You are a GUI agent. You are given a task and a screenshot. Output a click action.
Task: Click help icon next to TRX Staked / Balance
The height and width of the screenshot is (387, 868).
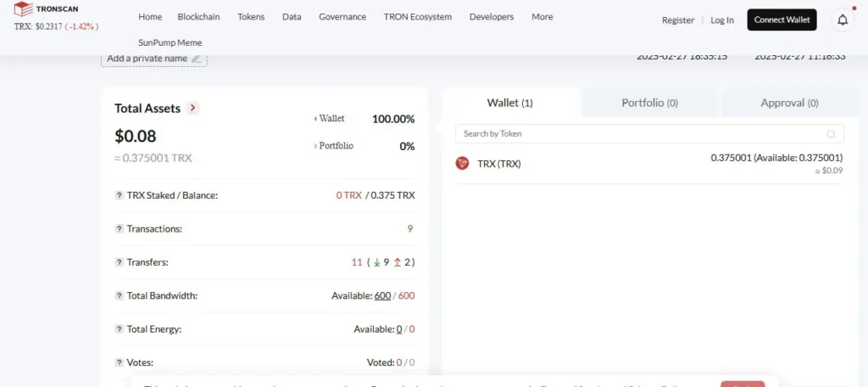coord(119,195)
